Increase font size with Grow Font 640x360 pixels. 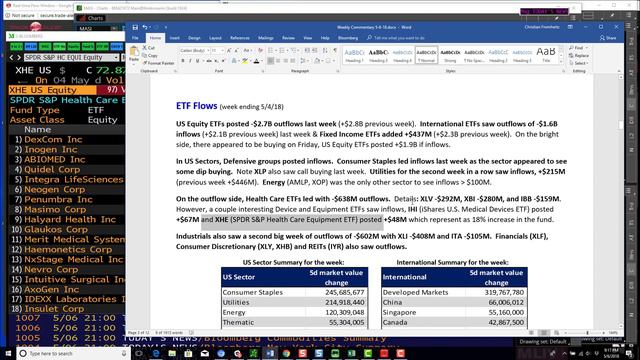(x=229, y=50)
